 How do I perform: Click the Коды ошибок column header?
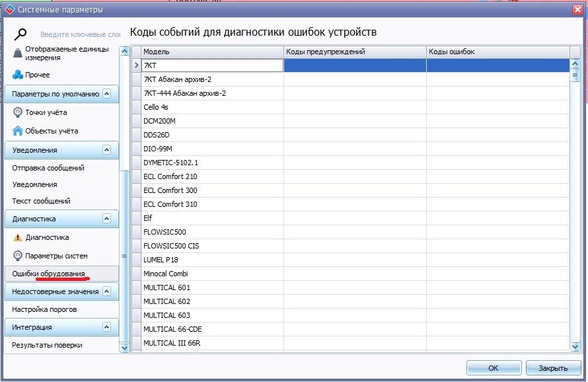coord(498,52)
